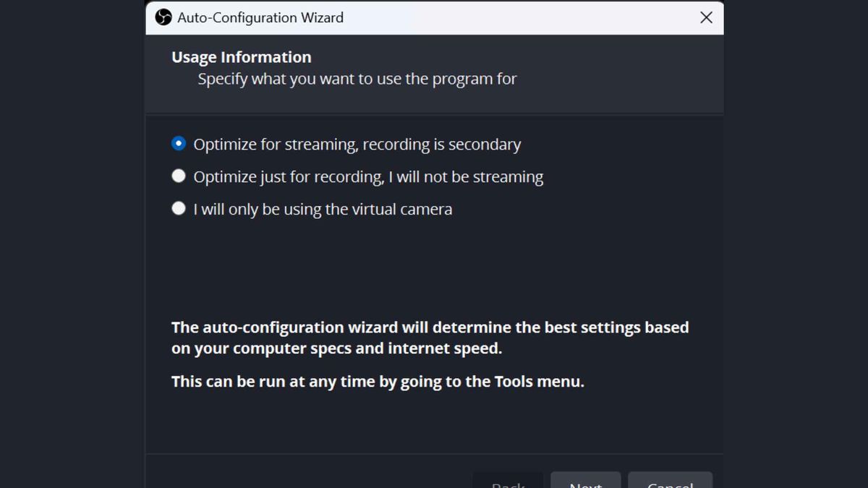Select 'Optimize for streaming, recording is secondary'
Viewport: 868px width, 488px height.
pos(178,143)
